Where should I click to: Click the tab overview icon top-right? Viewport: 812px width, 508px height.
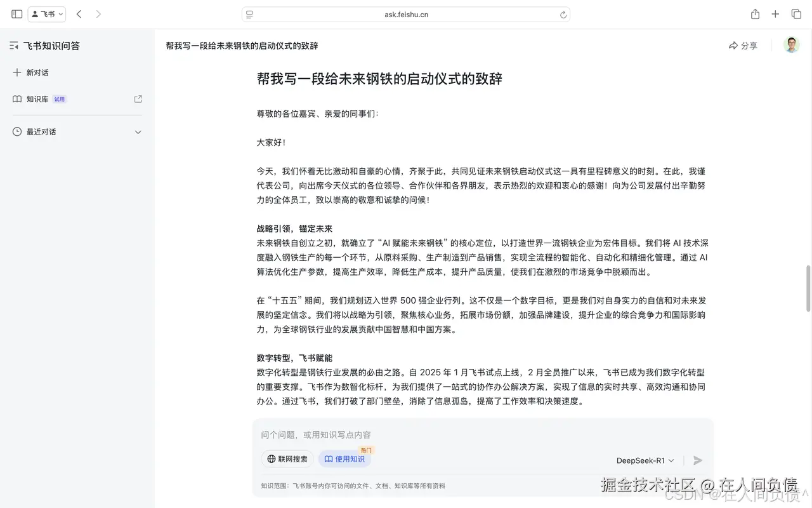tap(796, 13)
